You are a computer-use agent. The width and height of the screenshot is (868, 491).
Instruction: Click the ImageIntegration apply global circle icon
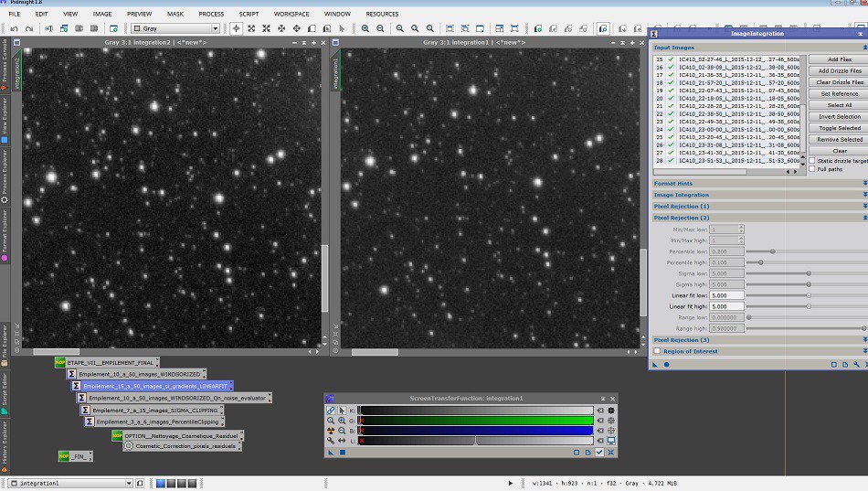coord(666,364)
